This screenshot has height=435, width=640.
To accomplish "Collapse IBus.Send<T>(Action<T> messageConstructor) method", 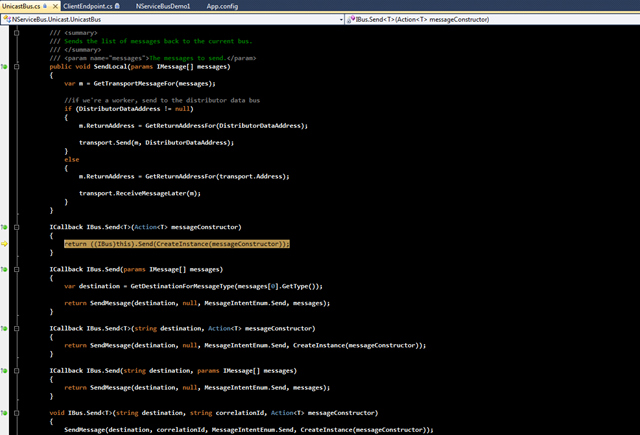I will click(x=16, y=227).
